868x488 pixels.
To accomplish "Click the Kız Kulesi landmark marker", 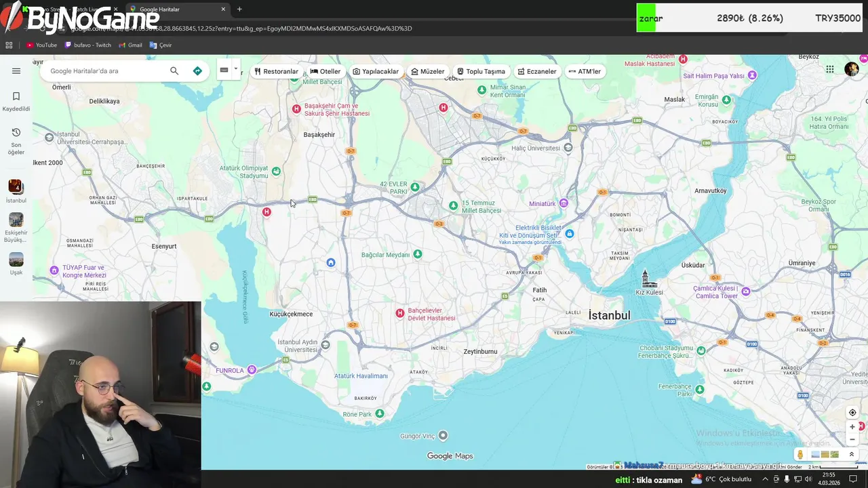I will point(648,278).
